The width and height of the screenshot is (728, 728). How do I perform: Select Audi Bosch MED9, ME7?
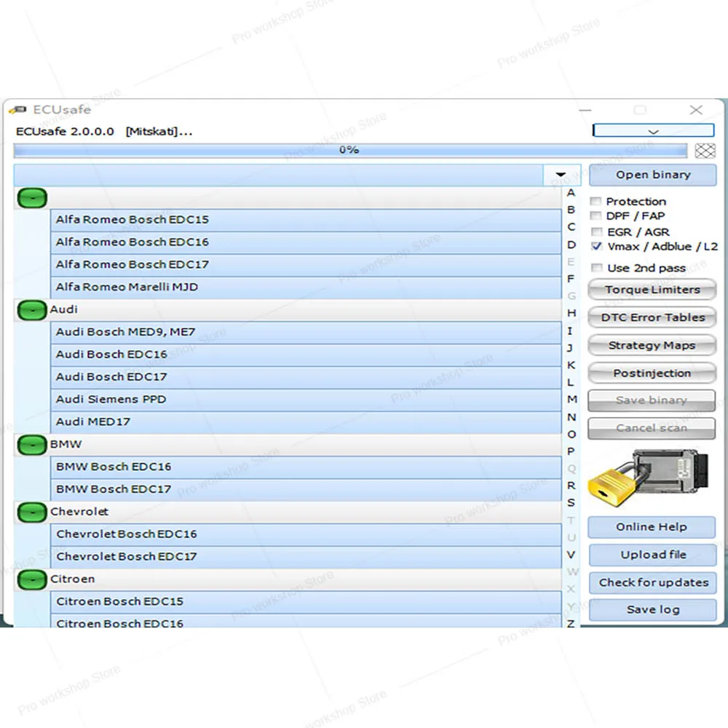pos(306,333)
